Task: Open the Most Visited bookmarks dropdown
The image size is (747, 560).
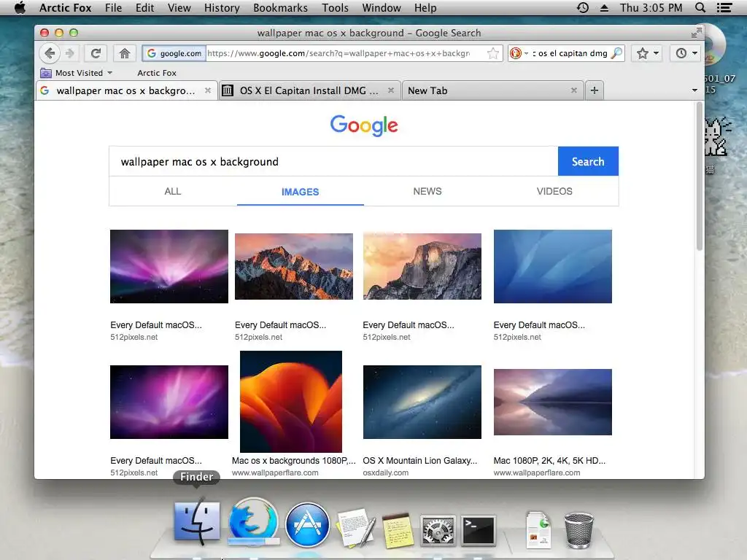Action: pyautogui.click(x=76, y=73)
